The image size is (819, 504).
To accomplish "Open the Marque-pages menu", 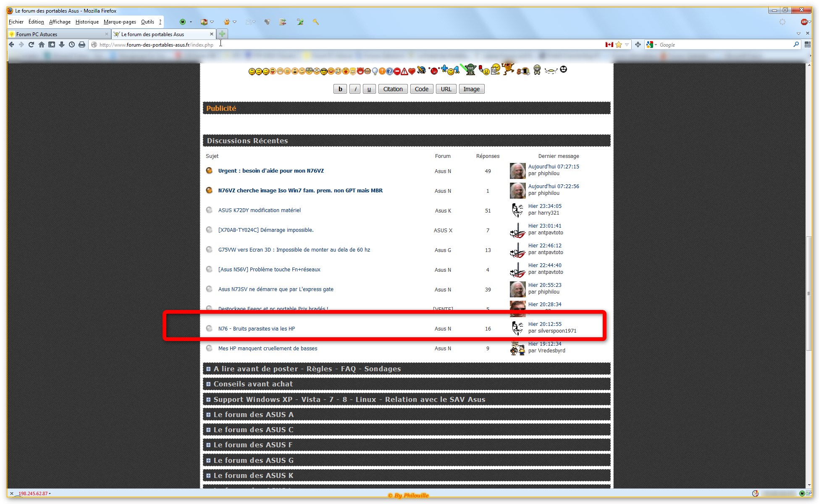I will click(120, 22).
